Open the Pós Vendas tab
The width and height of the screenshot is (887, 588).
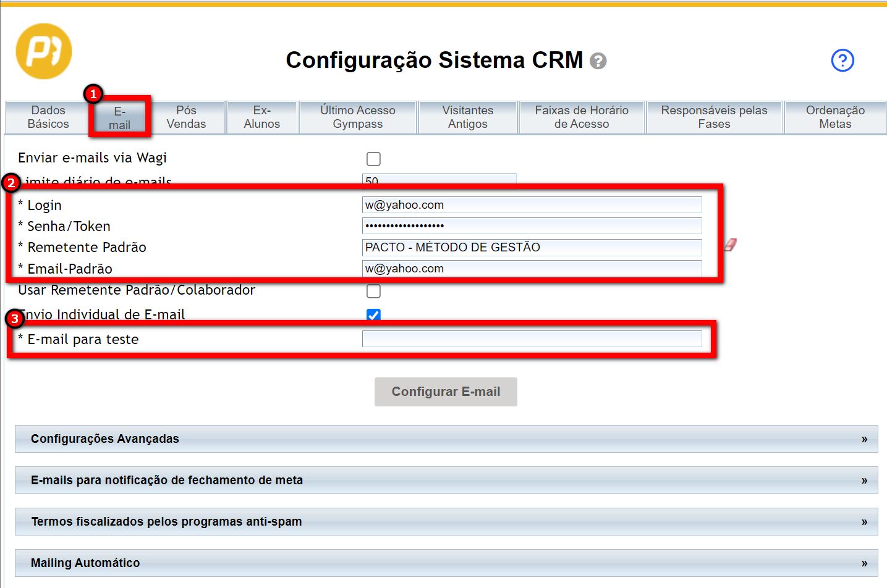(186, 117)
